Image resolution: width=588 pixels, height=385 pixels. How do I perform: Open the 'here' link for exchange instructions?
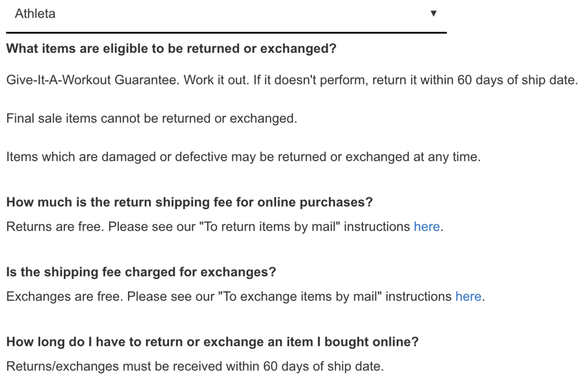point(468,296)
